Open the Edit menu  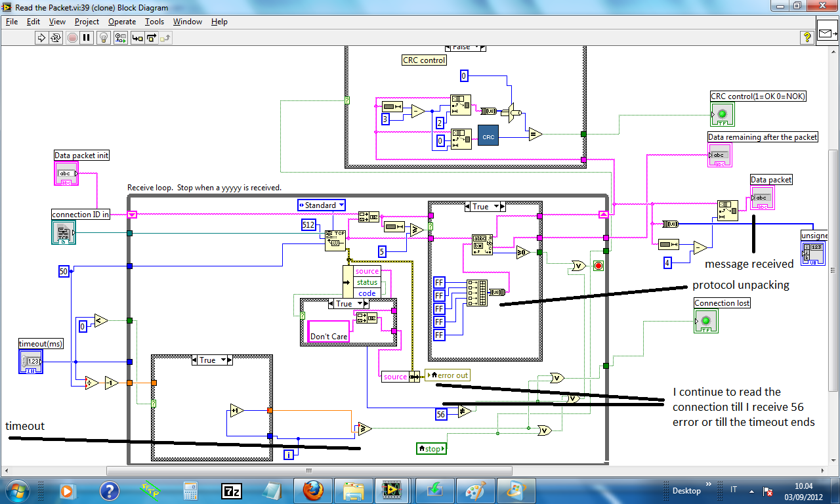tap(33, 22)
